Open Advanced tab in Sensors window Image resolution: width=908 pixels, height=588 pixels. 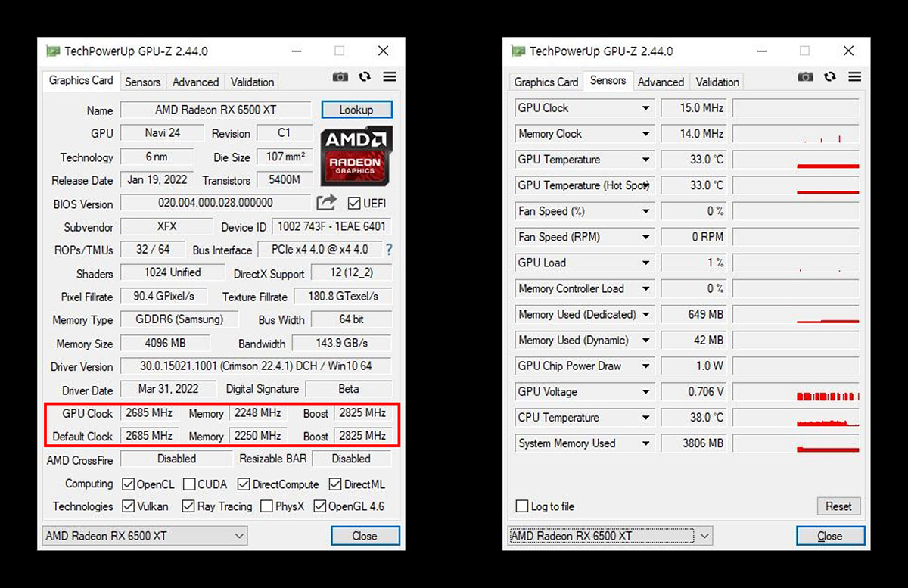[661, 82]
